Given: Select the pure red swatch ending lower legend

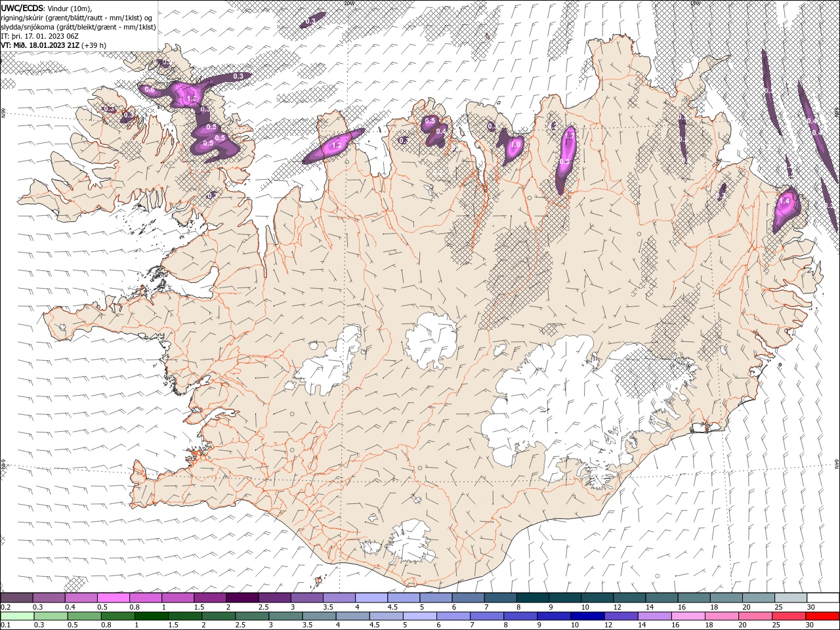Looking at the screenshot, I should [x=822, y=616].
